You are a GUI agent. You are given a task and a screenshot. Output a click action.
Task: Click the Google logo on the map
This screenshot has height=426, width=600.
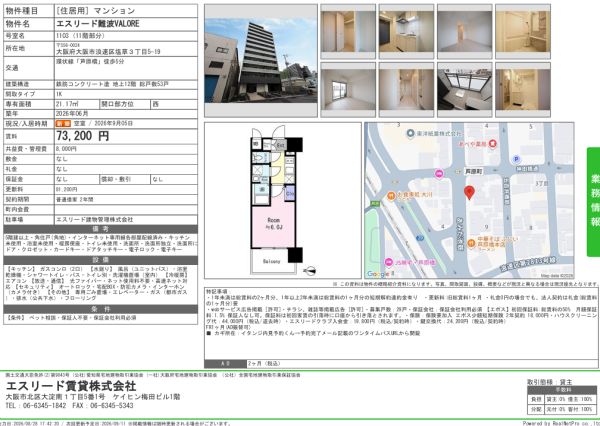377,274
